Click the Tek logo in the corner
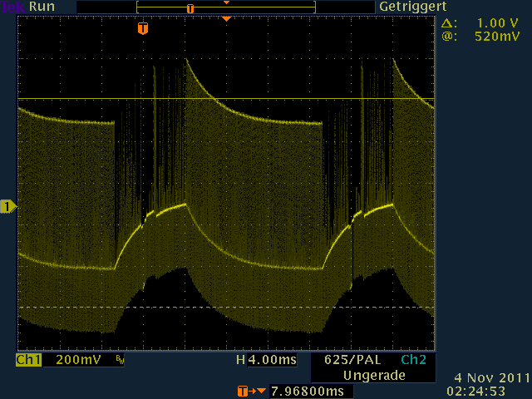Image resolution: width=532 pixels, height=399 pixels. pos(13,7)
